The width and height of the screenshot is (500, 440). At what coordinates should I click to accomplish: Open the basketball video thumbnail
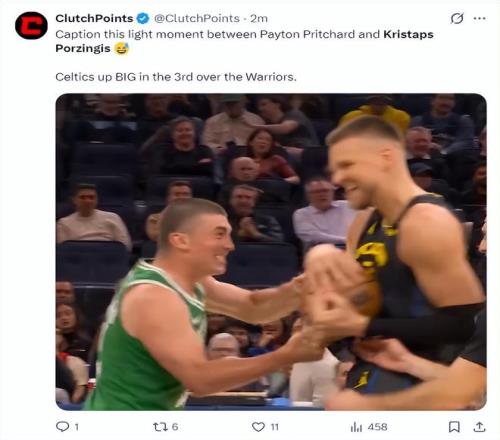pyautogui.click(x=271, y=252)
